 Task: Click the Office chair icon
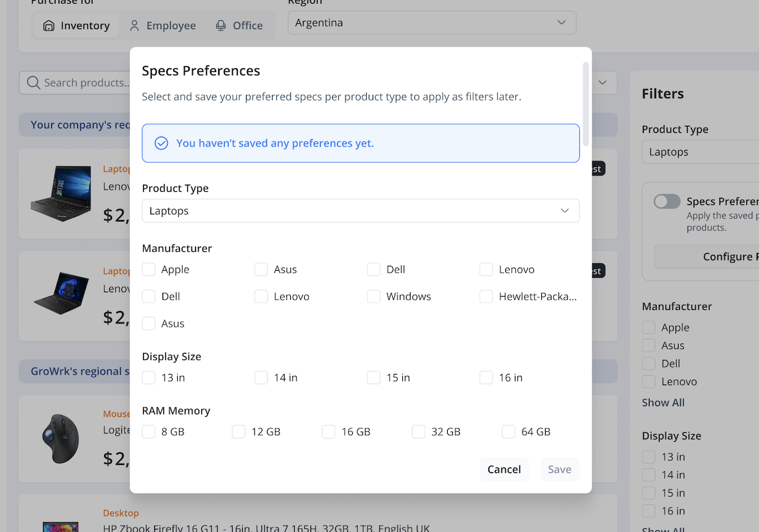coord(221,26)
